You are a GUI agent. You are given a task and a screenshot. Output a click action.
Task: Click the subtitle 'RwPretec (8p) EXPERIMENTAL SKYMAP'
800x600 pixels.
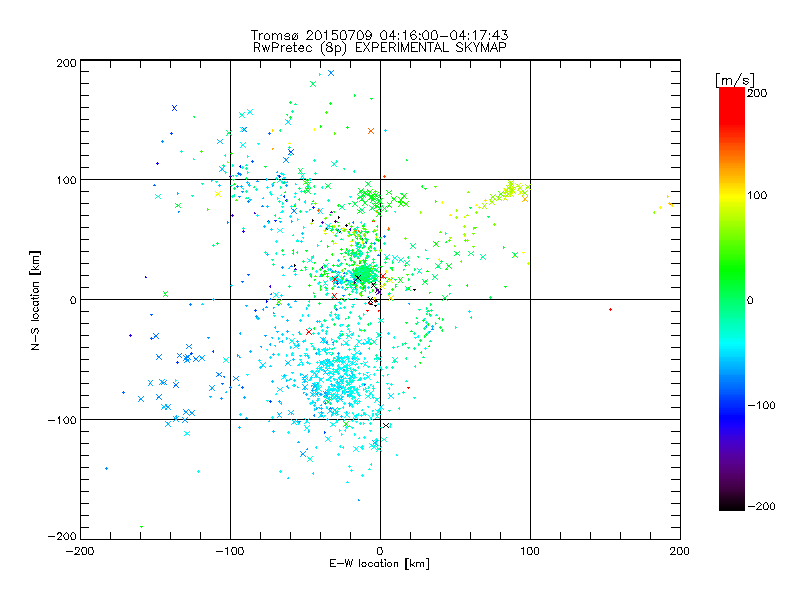tap(380, 47)
